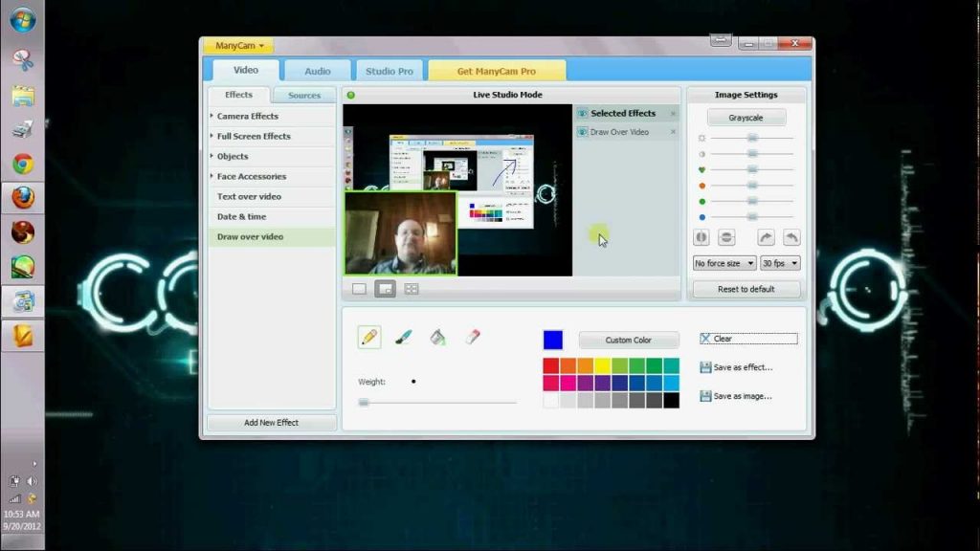Click the Grayscale button
This screenshot has height=551, width=980.
[746, 118]
